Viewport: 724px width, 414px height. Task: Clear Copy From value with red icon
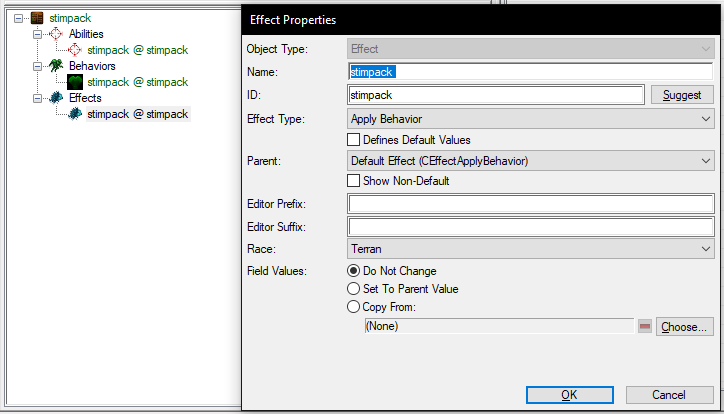point(644,327)
